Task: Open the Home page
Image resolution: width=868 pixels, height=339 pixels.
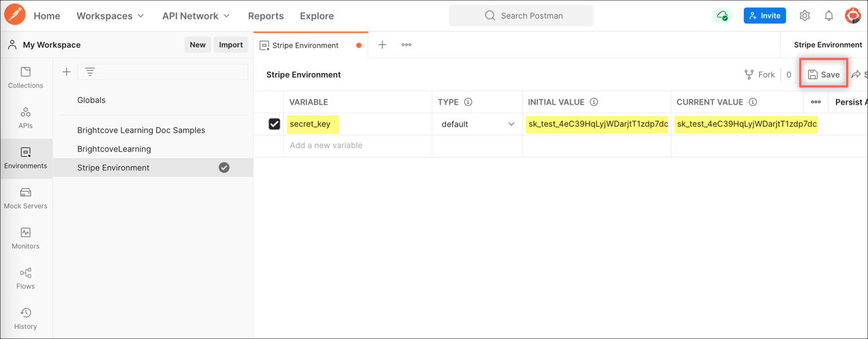Action: [47, 15]
